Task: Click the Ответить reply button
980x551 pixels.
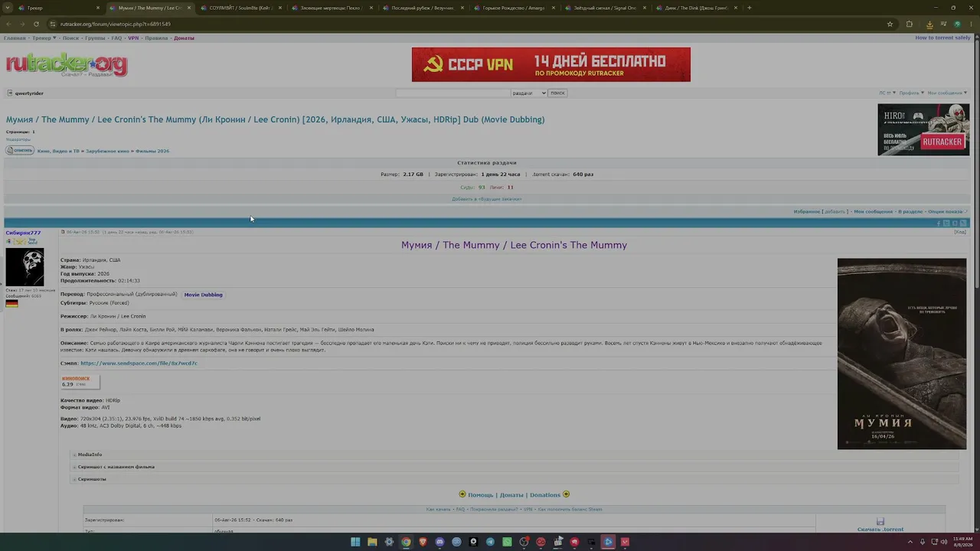Action: (x=20, y=150)
